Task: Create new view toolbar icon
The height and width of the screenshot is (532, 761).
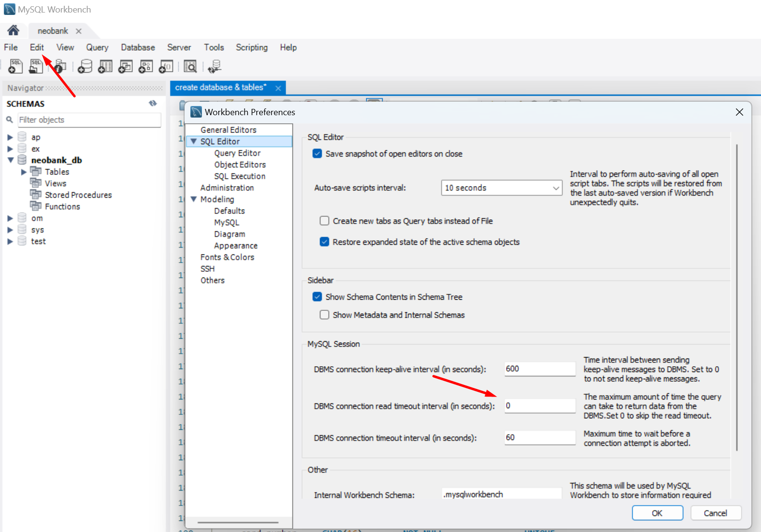Action: click(x=125, y=66)
